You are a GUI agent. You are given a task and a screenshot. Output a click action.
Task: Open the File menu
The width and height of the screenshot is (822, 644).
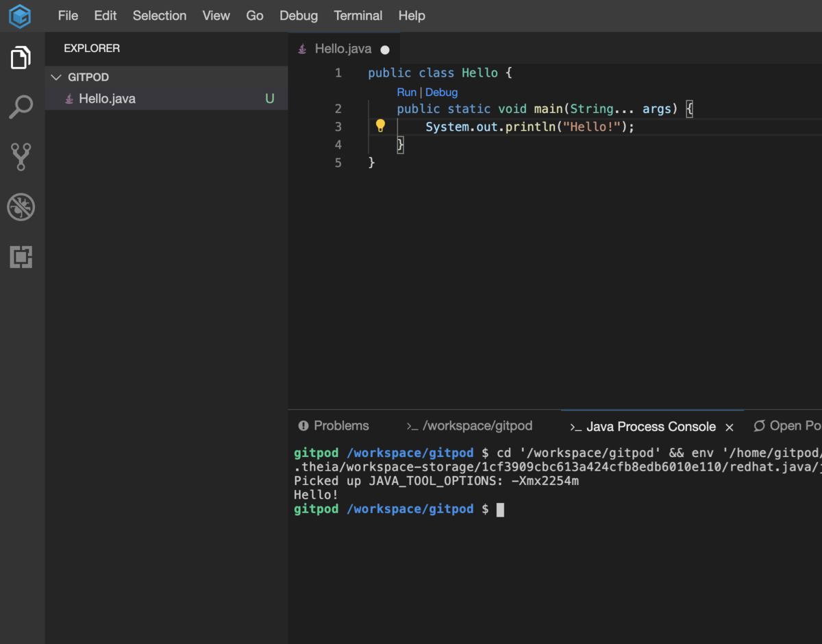pyautogui.click(x=68, y=16)
